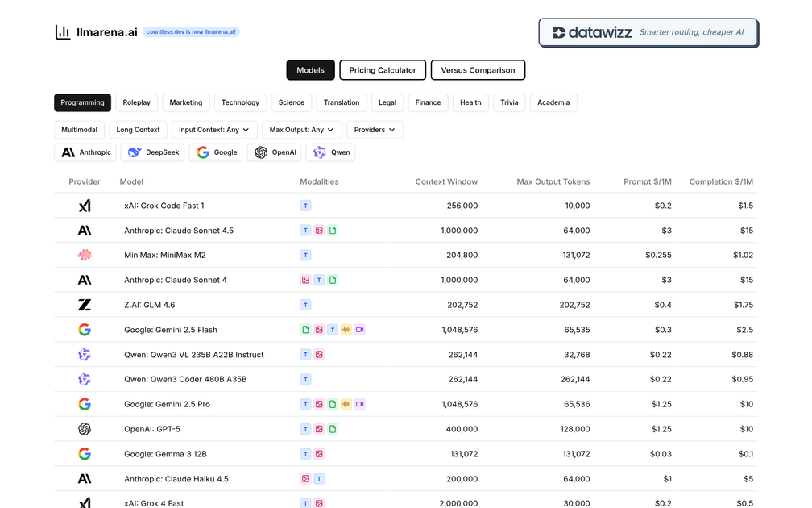
Task: Click the OpenAI logo in GPT-5 row
Action: pyautogui.click(x=85, y=429)
